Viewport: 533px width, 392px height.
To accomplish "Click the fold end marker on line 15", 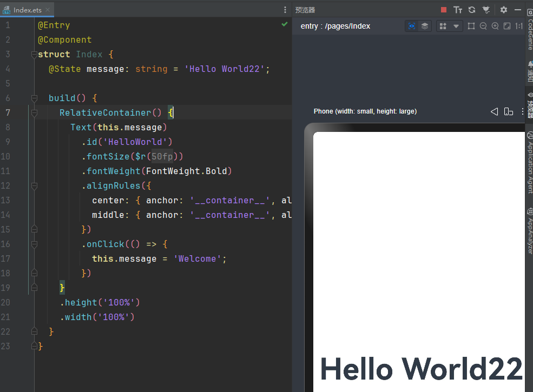I will 34,229.
